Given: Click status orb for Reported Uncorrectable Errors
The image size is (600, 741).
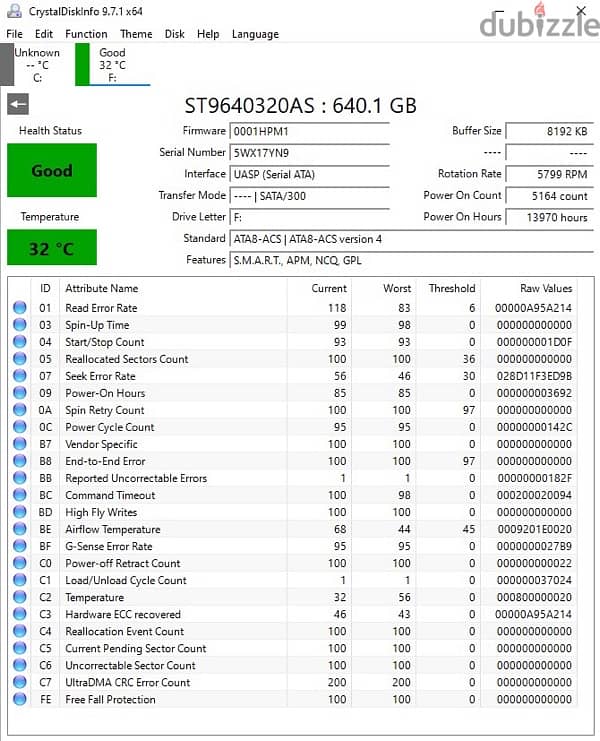Looking at the screenshot, I should (20, 478).
